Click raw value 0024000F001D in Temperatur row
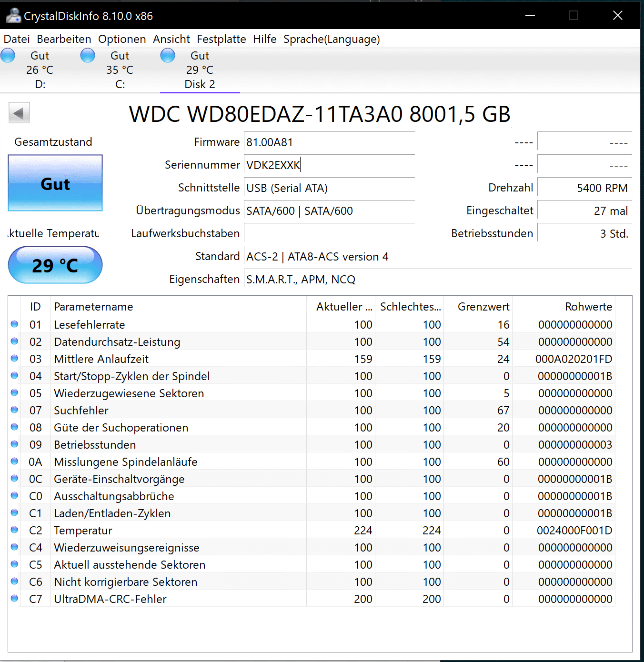This screenshot has width=644, height=662. [x=574, y=531]
